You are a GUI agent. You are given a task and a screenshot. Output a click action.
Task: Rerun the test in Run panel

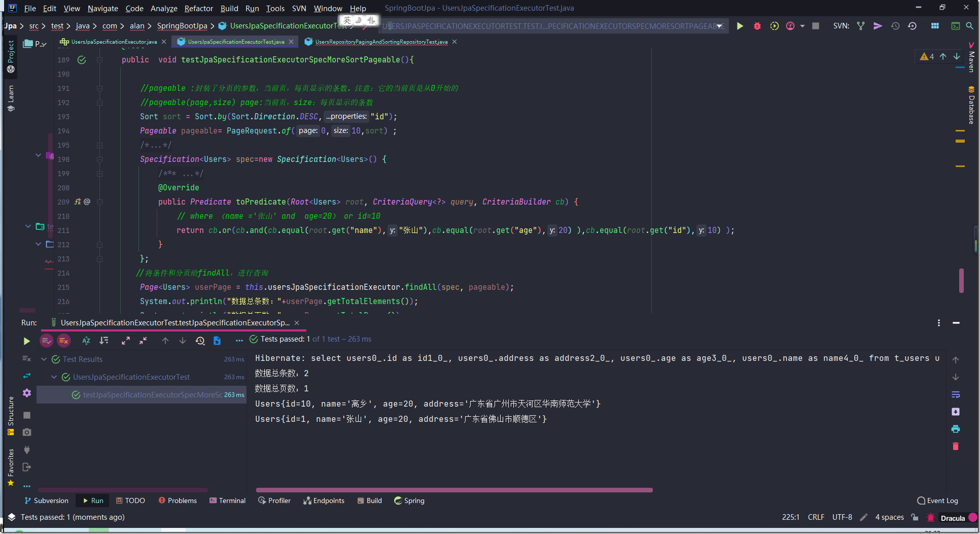click(x=27, y=341)
